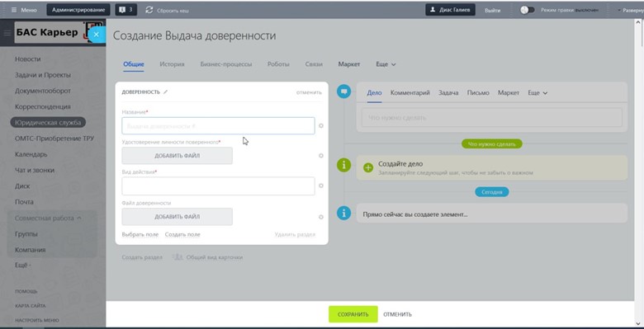This screenshot has height=329, width=644.
Task: Select the Маркет timeline tab
Action: point(509,93)
